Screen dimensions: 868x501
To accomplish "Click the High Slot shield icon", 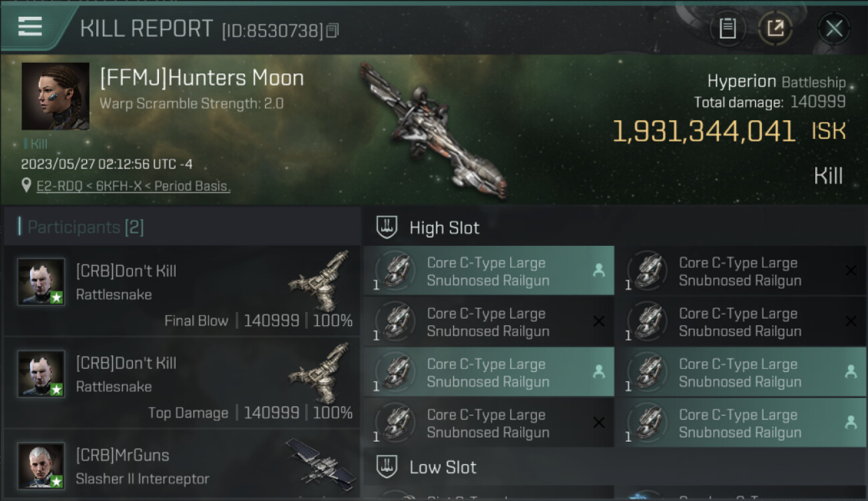I will tap(387, 228).
